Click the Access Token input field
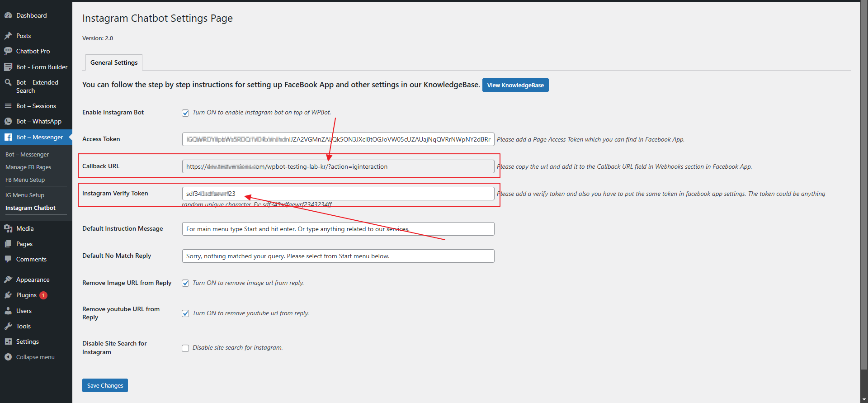The image size is (868, 403). (338, 139)
